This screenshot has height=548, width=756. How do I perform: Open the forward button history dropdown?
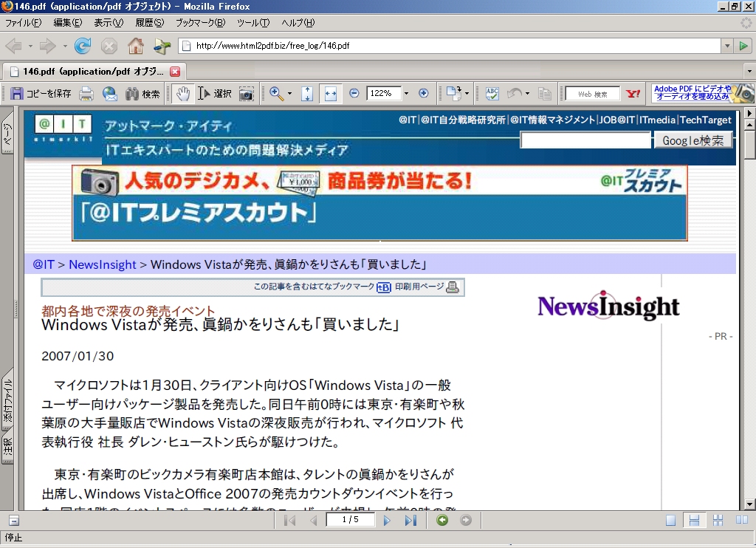[65, 47]
